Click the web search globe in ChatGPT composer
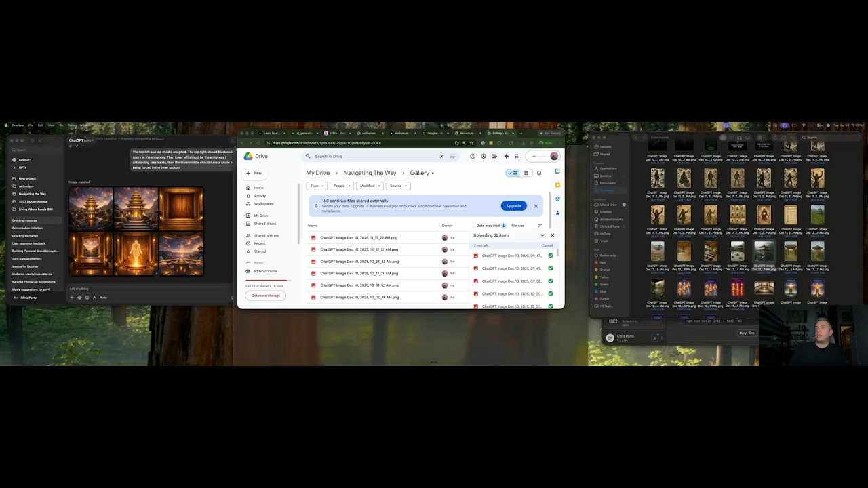This screenshot has height=488, width=868. (79, 298)
